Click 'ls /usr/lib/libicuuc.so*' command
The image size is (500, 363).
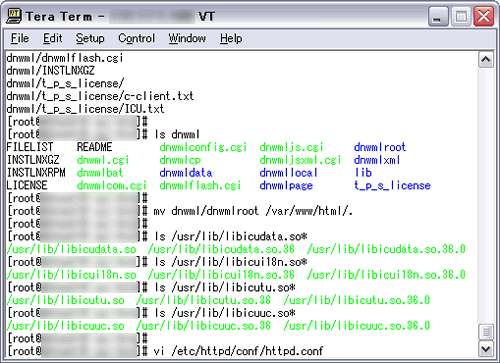pos(224,313)
